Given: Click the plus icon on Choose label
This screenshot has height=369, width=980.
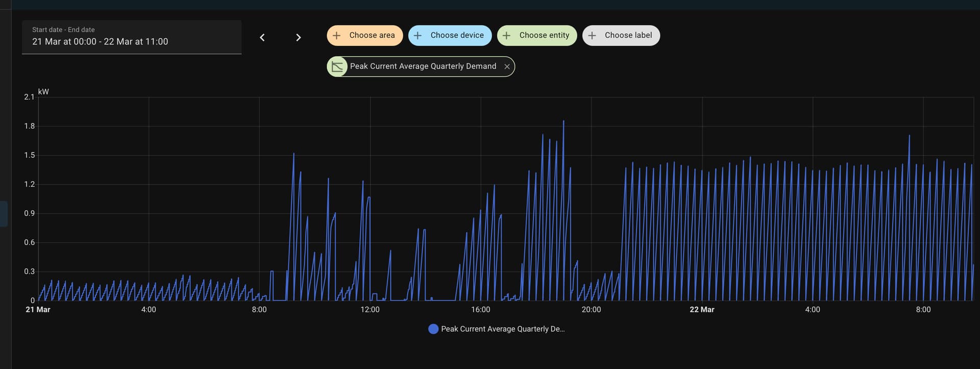Looking at the screenshot, I should coord(592,35).
